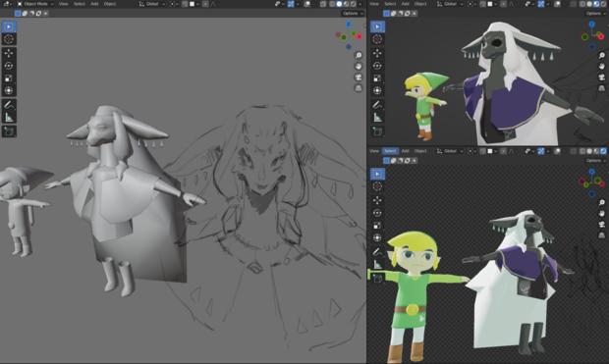Image resolution: width=609 pixels, height=364 pixels.
Task: Select the Move tool in left viewport
Action: (x=9, y=53)
